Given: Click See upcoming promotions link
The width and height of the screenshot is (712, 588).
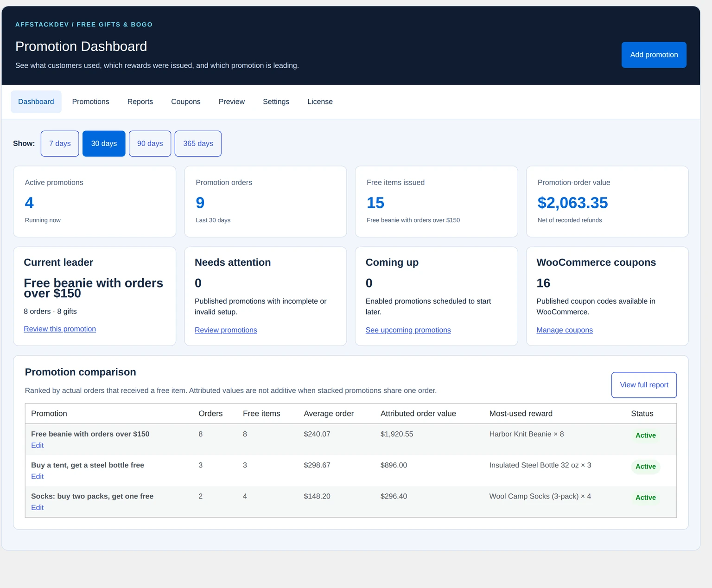Looking at the screenshot, I should click(408, 330).
